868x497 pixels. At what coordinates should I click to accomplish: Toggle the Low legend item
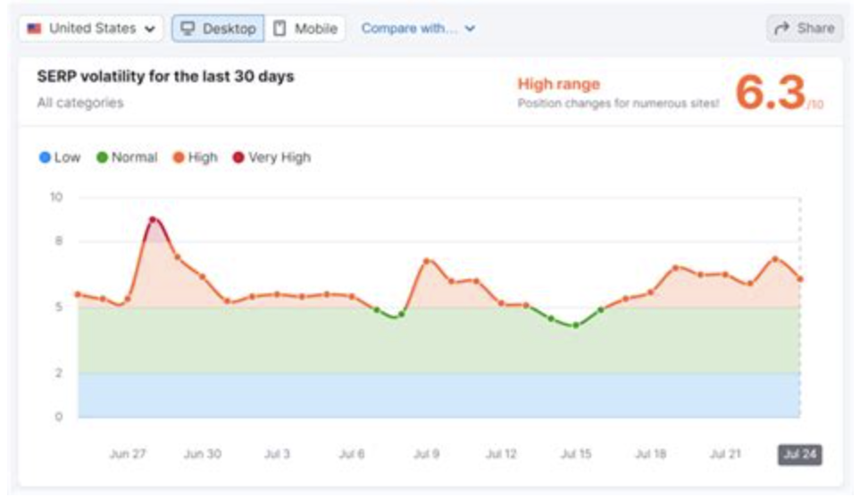pyautogui.click(x=60, y=157)
